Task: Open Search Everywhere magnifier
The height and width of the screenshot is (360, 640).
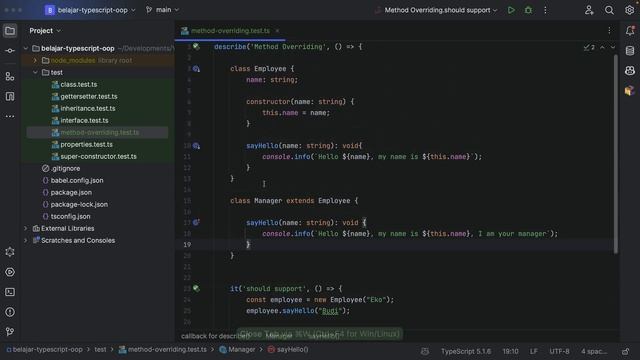Action: 609,10
